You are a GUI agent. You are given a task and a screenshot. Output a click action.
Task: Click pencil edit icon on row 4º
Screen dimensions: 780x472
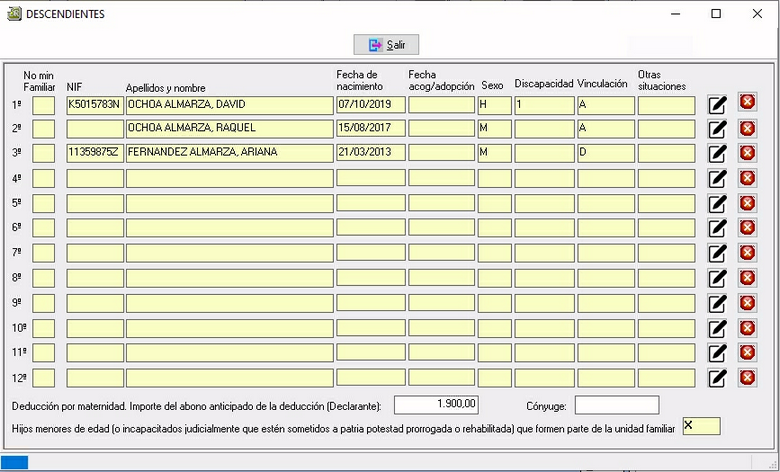(x=717, y=179)
